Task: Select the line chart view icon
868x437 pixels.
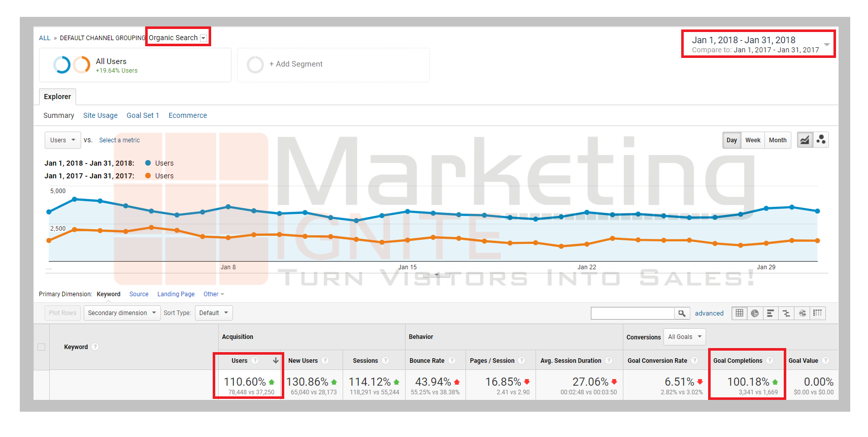Action: [805, 140]
